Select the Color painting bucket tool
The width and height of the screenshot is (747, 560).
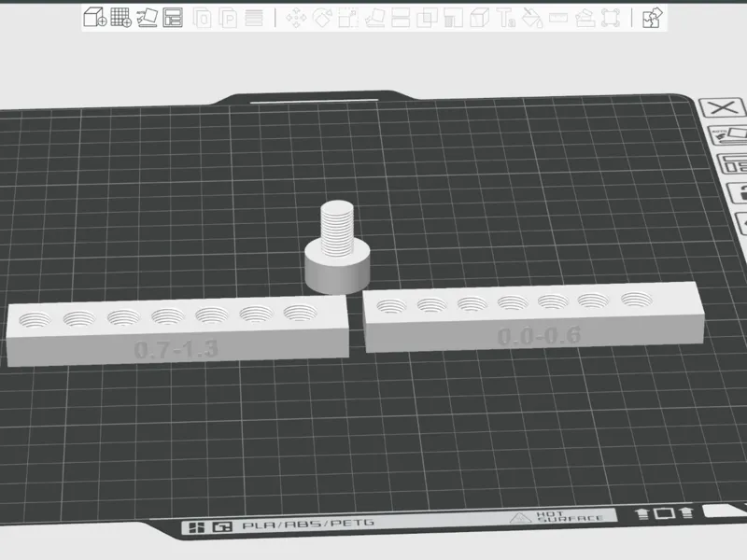[x=532, y=18]
